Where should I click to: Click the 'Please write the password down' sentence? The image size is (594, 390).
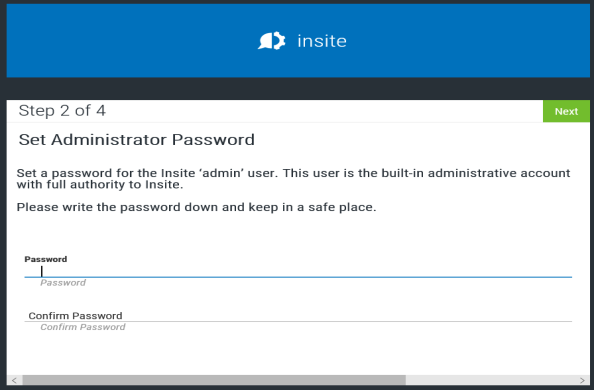(196, 207)
